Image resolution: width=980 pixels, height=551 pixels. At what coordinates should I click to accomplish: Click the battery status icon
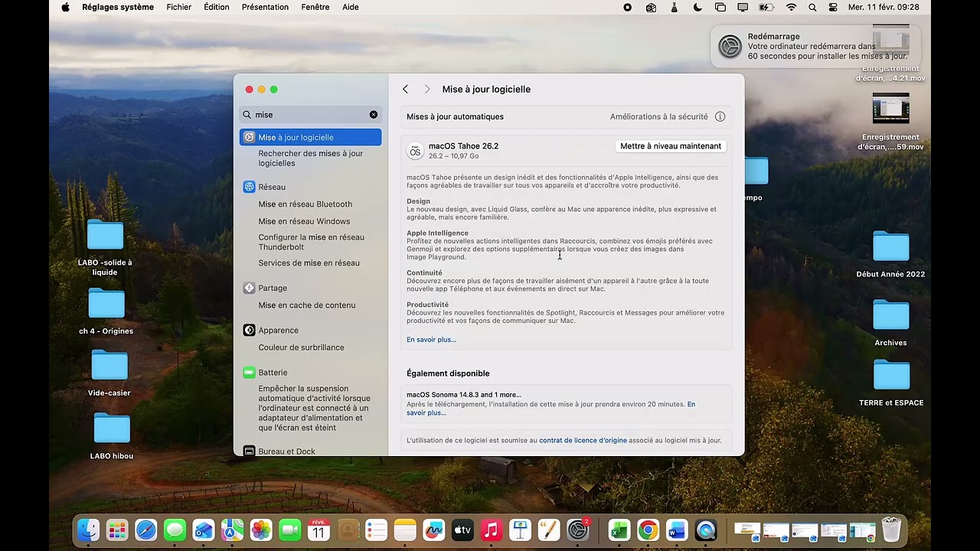pos(766,7)
